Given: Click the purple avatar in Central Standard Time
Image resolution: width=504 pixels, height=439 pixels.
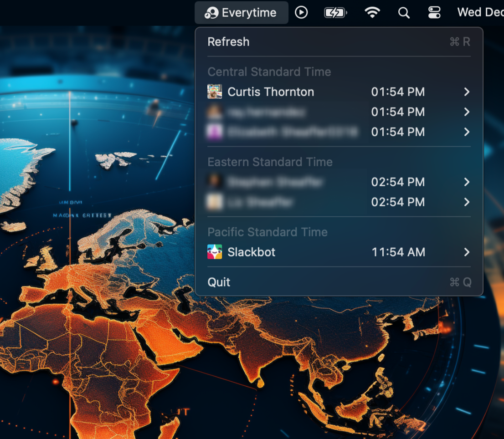Looking at the screenshot, I should pyautogui.click(x=215, y=132).
